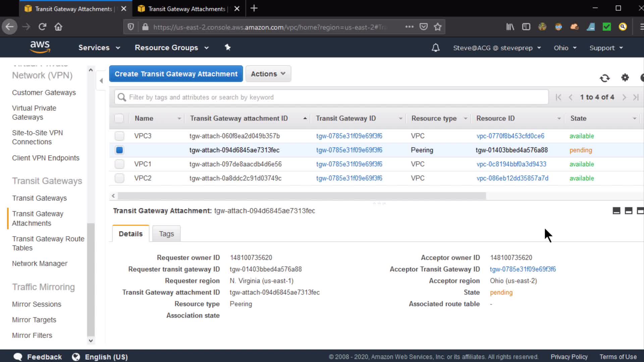
Task: Check the VPC3 row checkbox
Action: 119,136
